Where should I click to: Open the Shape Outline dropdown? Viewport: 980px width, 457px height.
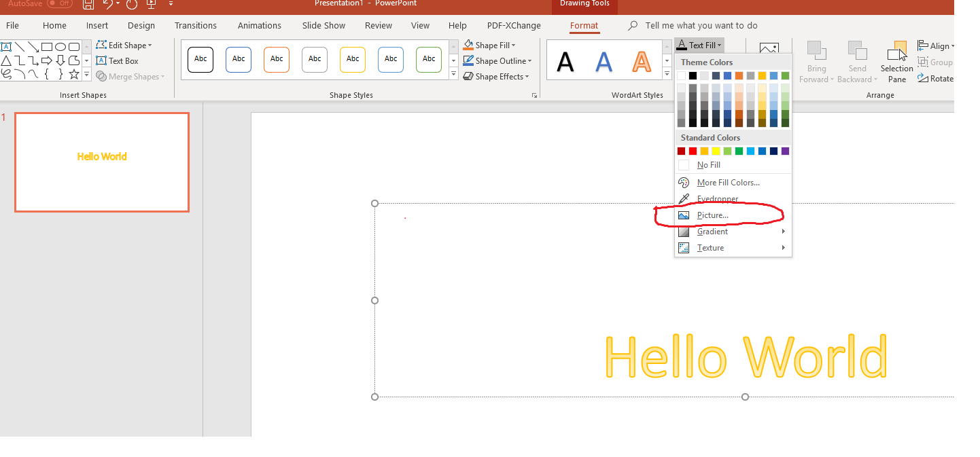(497, 60)
